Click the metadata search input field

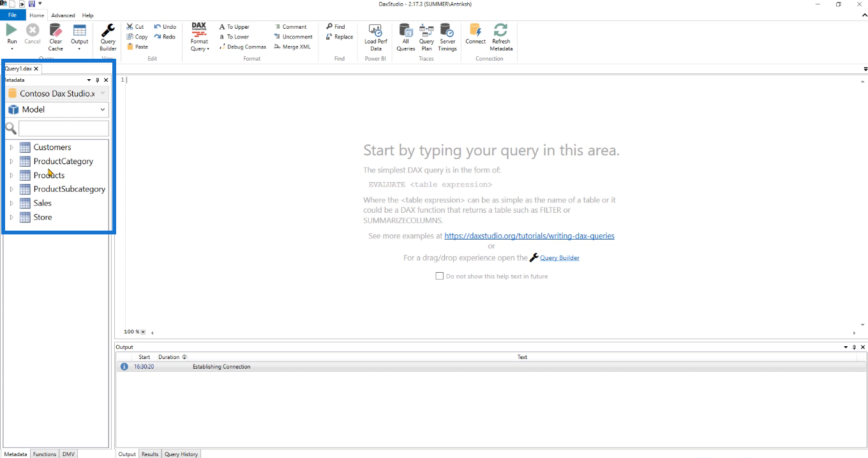tap(64, 128)
